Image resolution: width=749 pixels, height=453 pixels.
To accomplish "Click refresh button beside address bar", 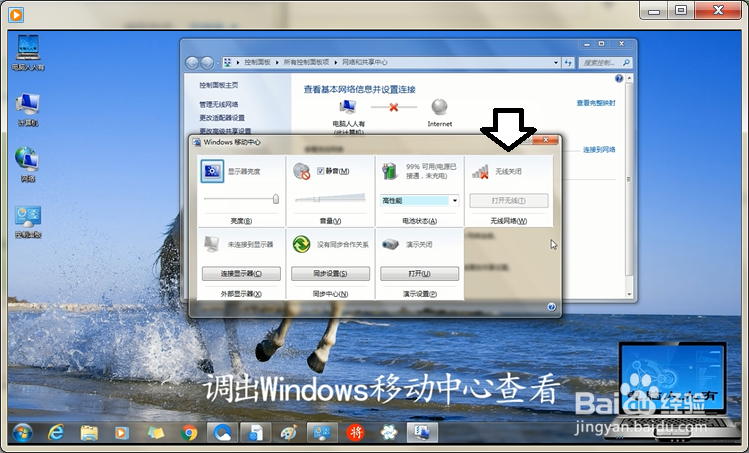I will (568, 63).
